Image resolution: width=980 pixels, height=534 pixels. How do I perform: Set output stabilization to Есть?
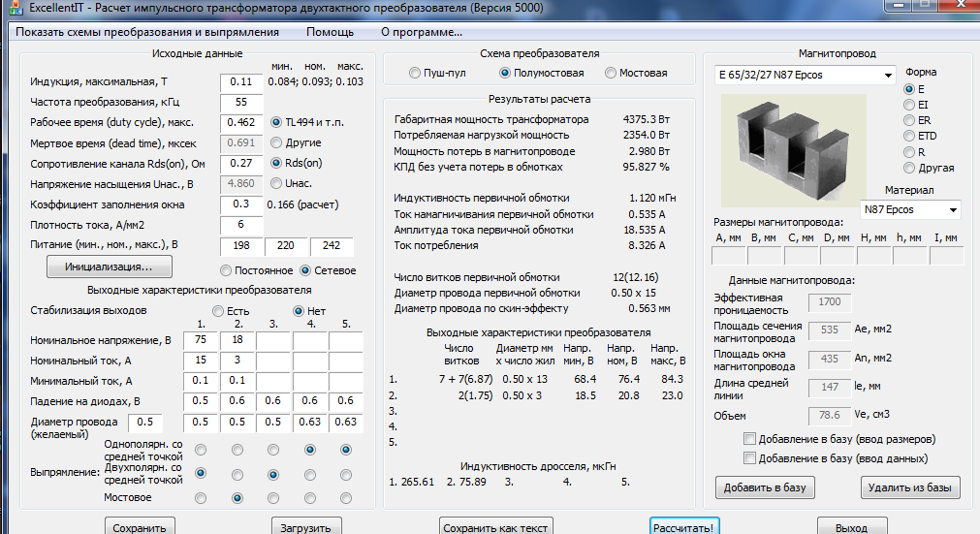[x=218, y=311]
